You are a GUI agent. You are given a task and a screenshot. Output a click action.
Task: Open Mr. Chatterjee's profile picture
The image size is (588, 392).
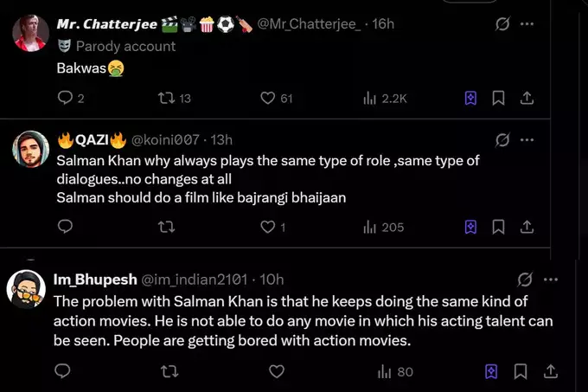click(x=30, y=32)
